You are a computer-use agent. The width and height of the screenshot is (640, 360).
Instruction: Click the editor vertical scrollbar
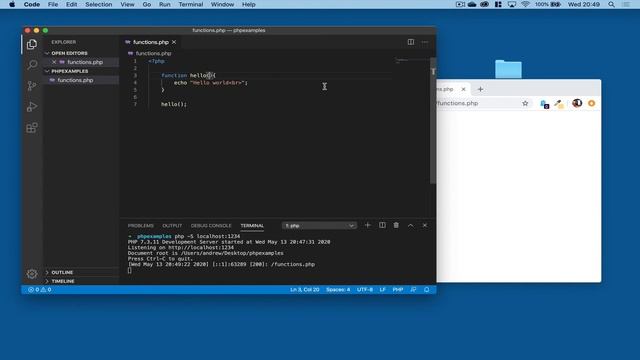[x=433, y=120]
